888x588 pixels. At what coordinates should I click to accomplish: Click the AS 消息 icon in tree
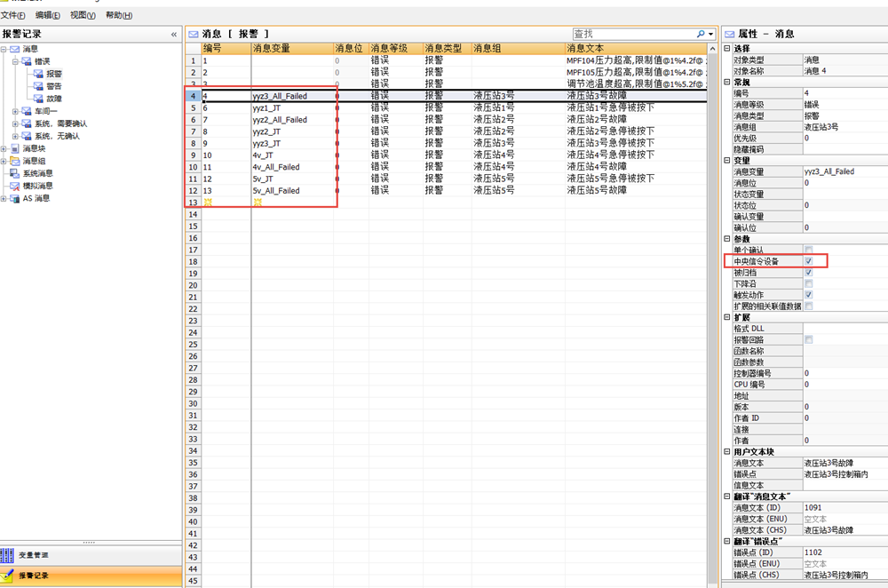point(15,199)
